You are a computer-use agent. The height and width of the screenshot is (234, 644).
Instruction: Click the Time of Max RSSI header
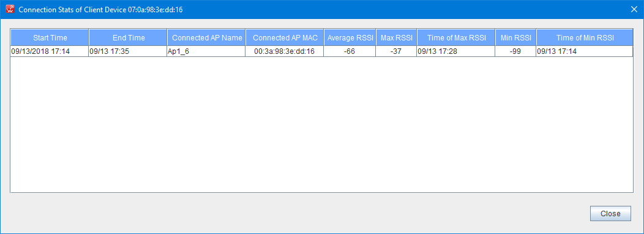point(456,37)
